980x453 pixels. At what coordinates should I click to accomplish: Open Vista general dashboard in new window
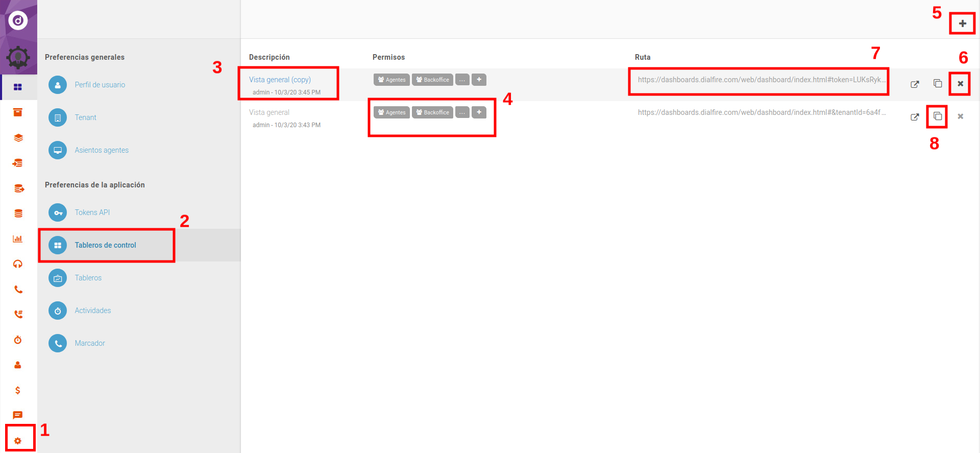pos(915,117)
